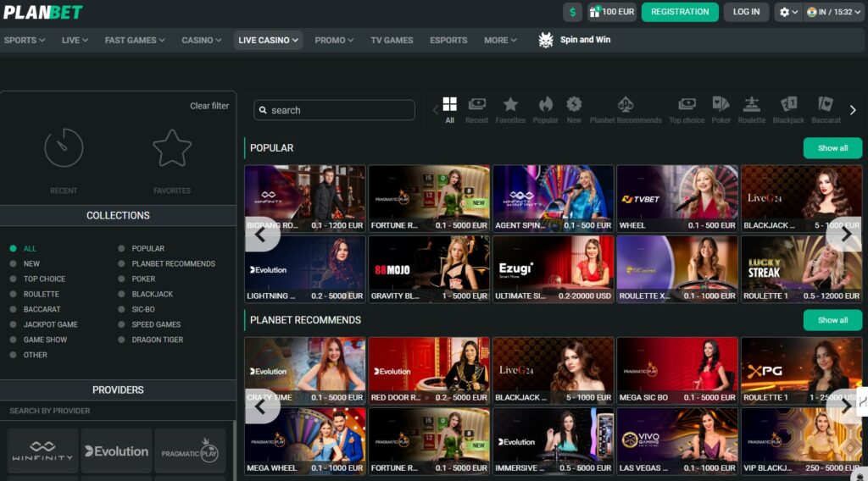Go to next Planbet Recommends slide

tap(845, 407)
